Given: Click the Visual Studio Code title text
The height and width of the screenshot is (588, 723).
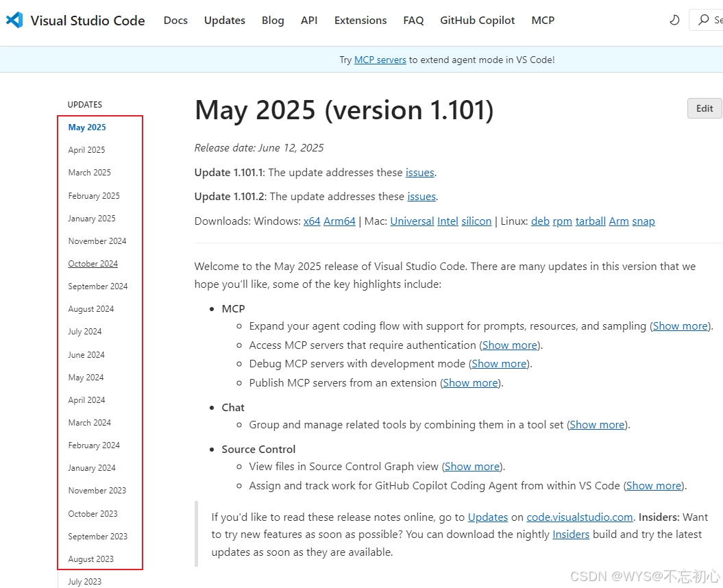Looking at the screenshot, I should (x=88, y=21).
